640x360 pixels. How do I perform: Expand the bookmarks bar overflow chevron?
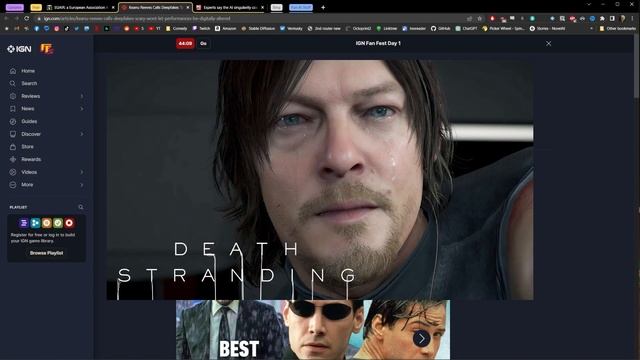point(591,29)
